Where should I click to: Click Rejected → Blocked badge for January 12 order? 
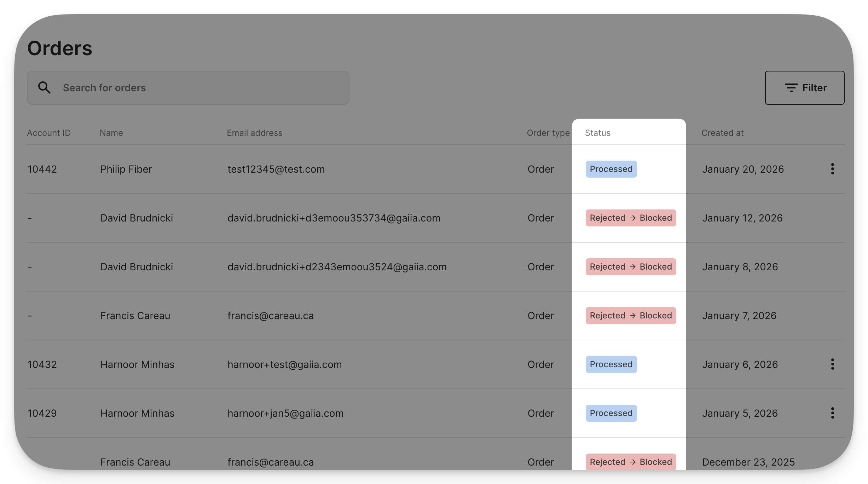(x=631, y=218)
